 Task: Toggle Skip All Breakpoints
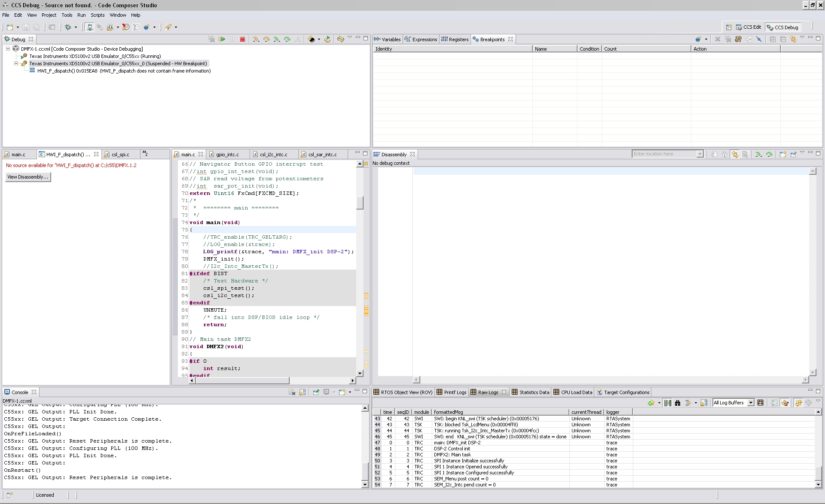coord(759,39)
